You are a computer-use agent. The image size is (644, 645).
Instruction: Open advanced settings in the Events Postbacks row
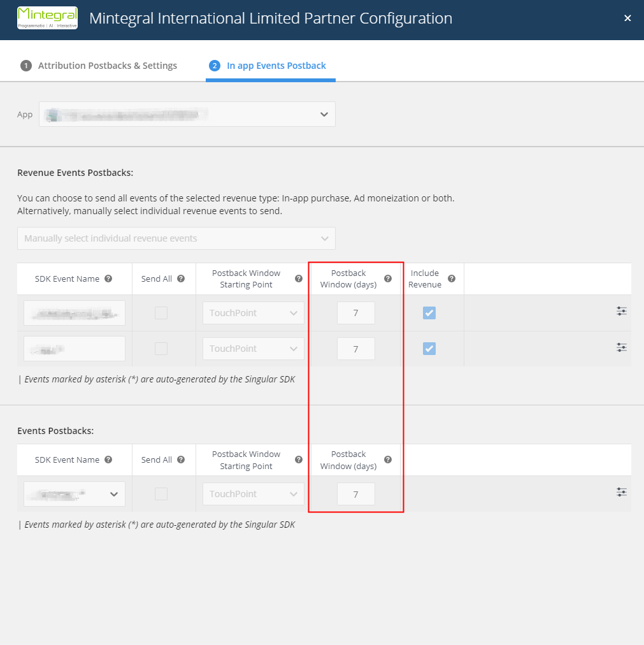(x=622, y=493)
